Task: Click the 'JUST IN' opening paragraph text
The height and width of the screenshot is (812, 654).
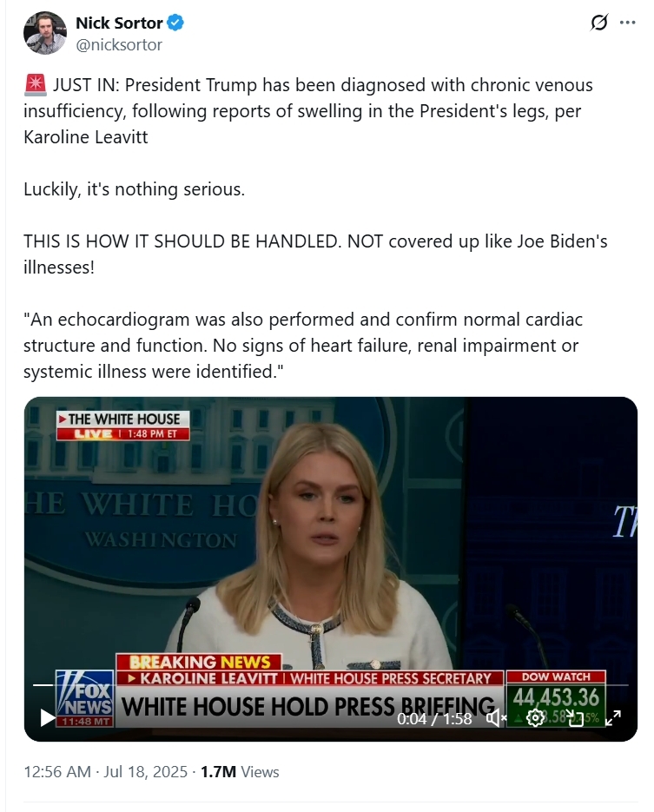Action: point(308,111)
